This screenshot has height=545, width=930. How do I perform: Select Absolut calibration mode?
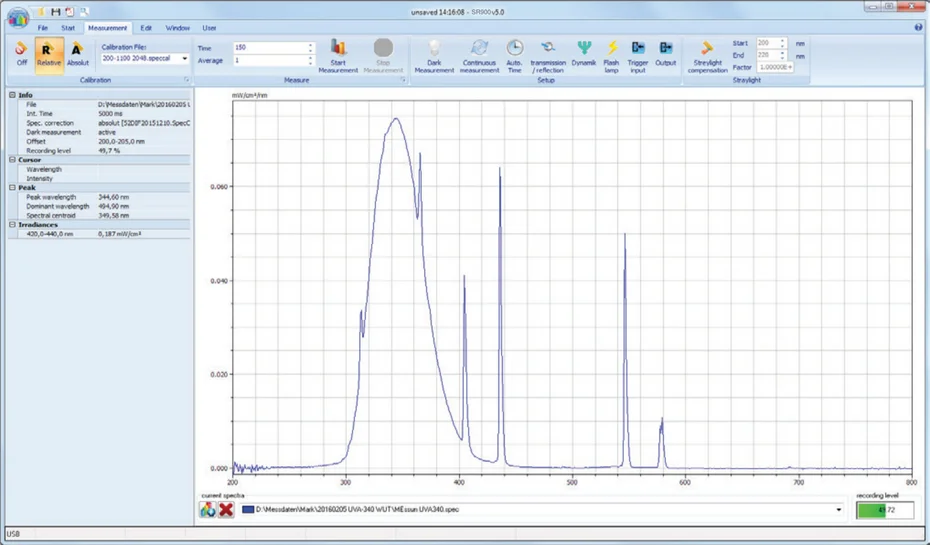(x=77, y=53)
